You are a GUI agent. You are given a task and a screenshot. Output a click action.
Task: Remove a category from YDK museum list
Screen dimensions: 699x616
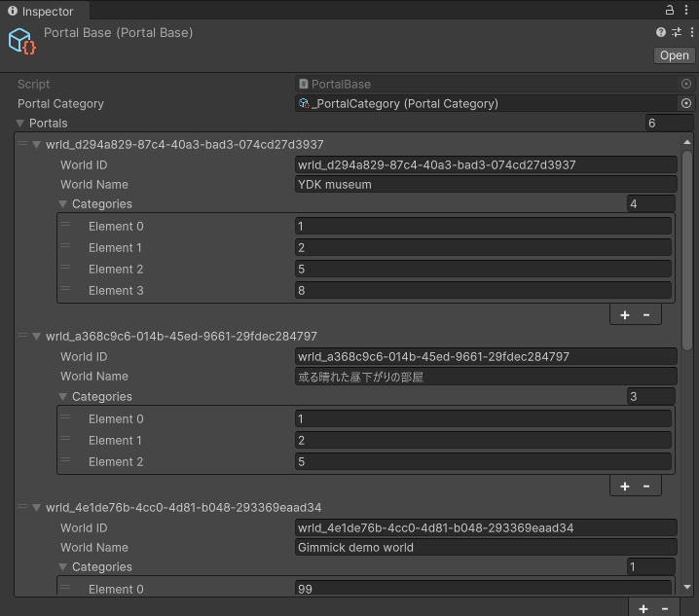pyautogui.click(x=646, y=315)
